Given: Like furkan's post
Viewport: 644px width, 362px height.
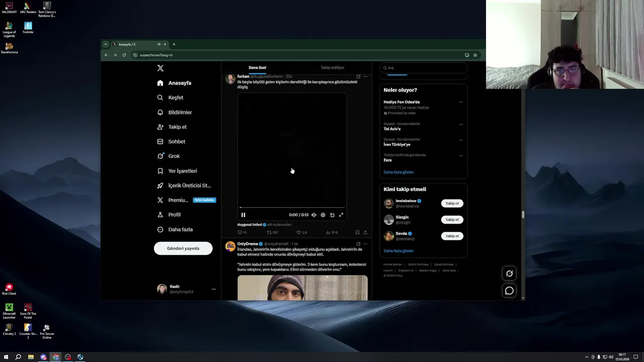Looking at the screenshot, I should (301, 232).
